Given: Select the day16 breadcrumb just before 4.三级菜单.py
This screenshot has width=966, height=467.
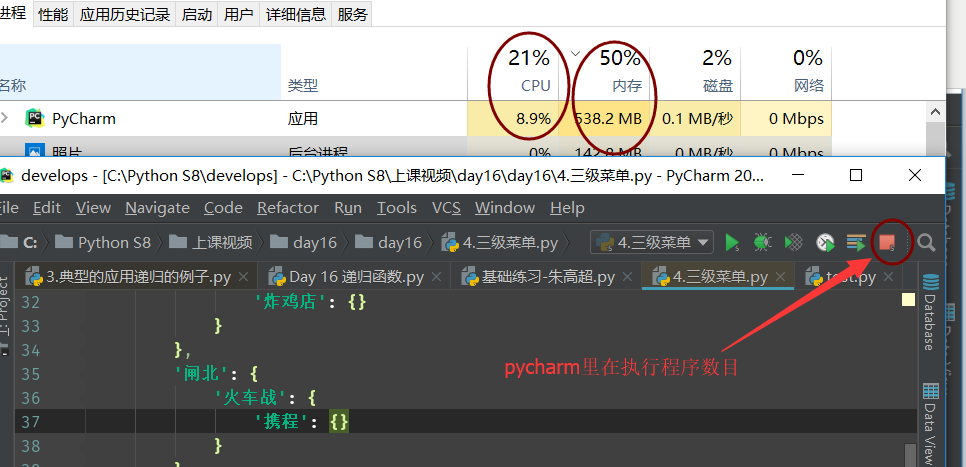Looking at the screenshot, I should pyautogui.click(x=389, y=243).
